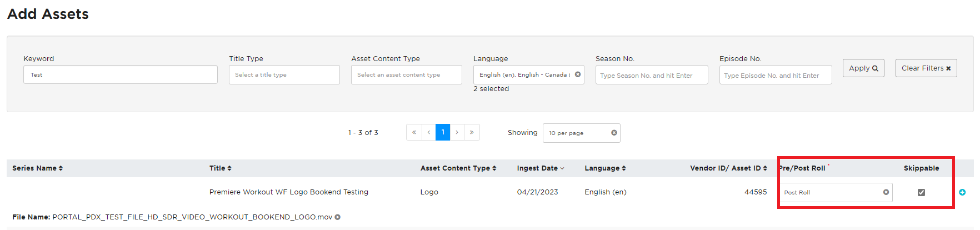Clear the per page selection
The width and height of the screenshot is (980, 230).
coord(614,133)
